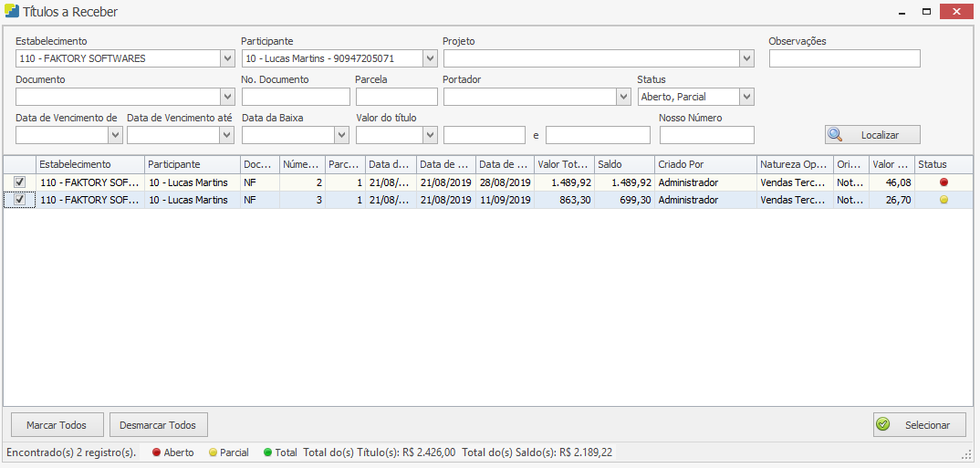Click the Nosso Número input field
This screenshot has width=980, height=468.
click(x=706, y=135)
